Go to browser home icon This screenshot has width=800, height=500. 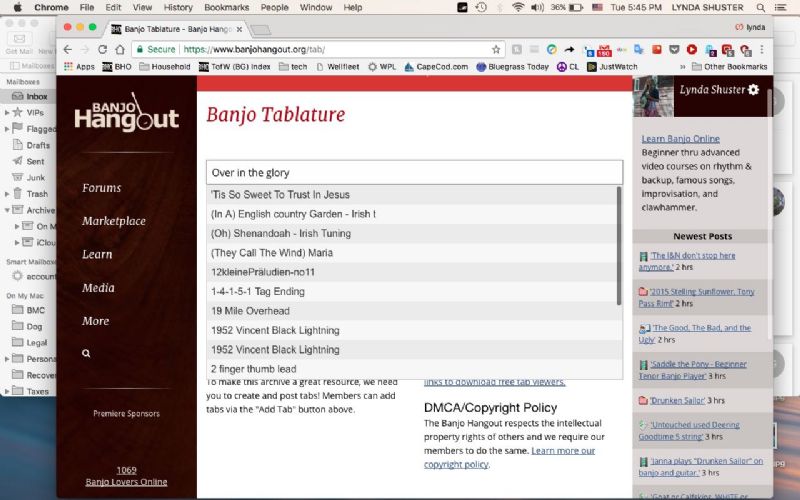[120, 49]
